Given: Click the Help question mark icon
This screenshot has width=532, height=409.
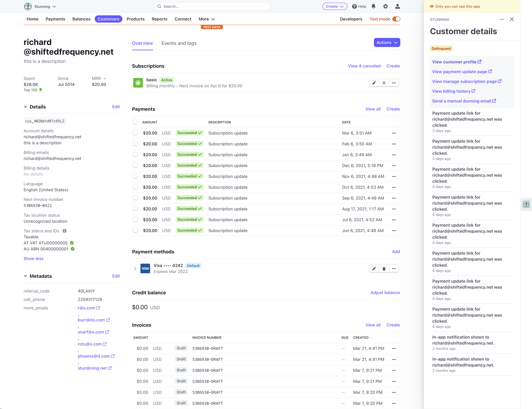Looking at the screenshot, I should 354,6.
